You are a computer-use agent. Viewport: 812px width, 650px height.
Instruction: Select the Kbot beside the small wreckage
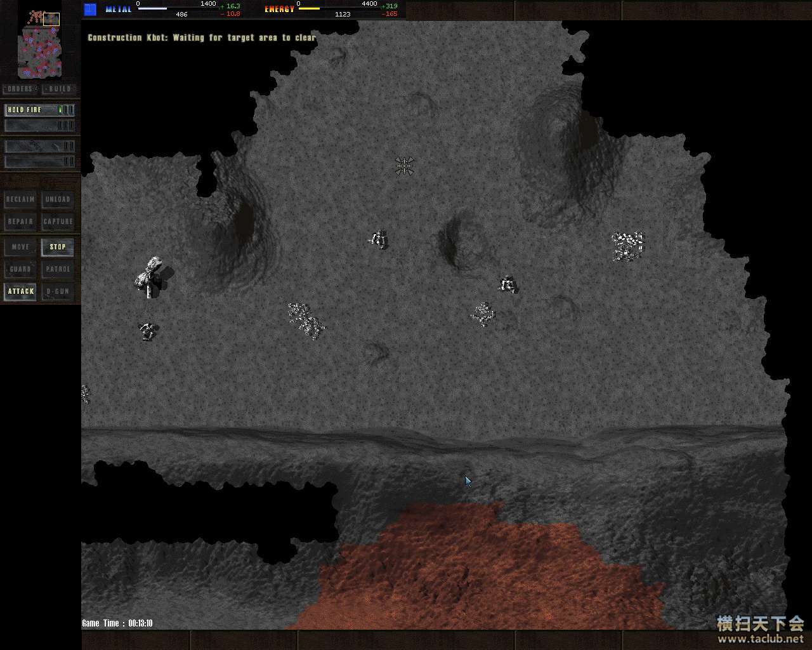[x=507, y=285]
